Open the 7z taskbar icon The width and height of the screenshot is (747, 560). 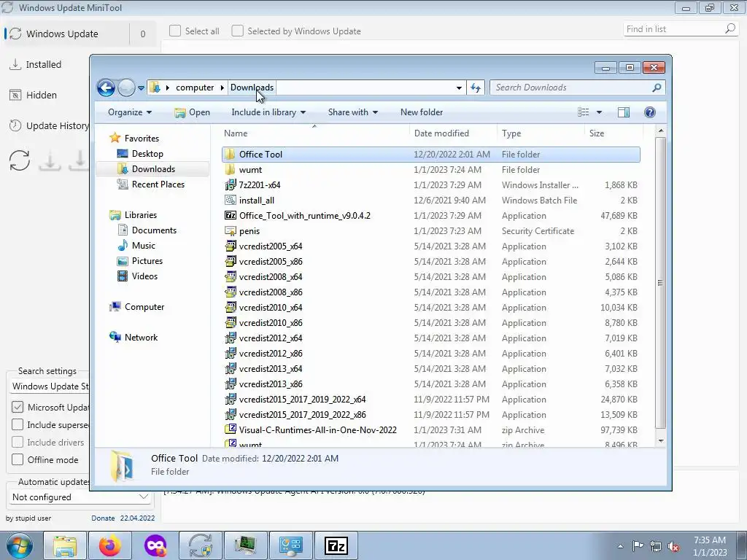(x=336, y=545)
